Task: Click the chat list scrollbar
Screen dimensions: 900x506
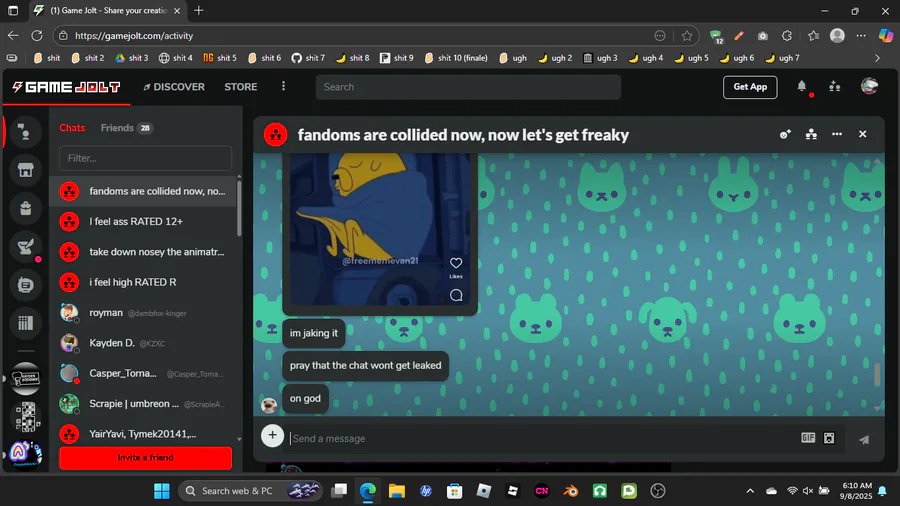Action: point(239,208)
